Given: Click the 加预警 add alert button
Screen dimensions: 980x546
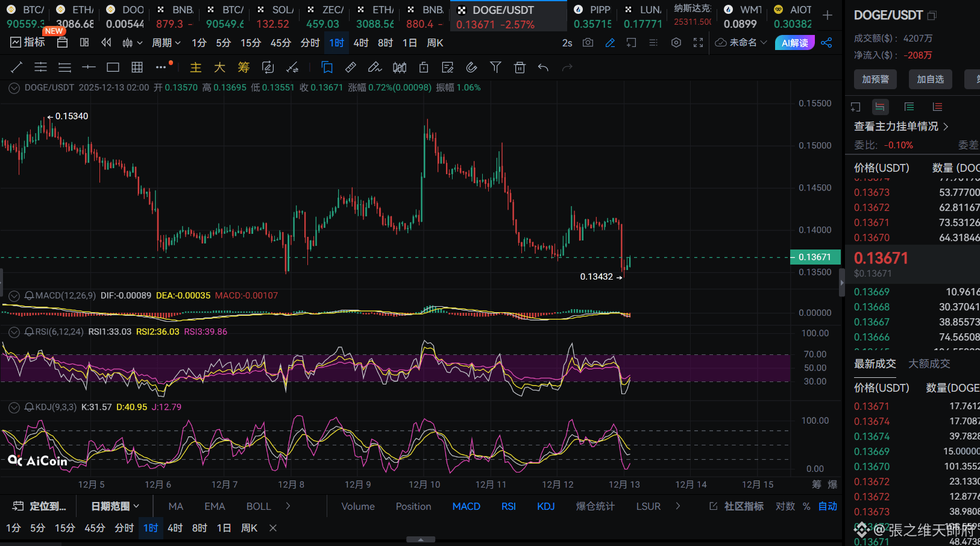Looking at the screenshot, I should (x=875, y=79).
